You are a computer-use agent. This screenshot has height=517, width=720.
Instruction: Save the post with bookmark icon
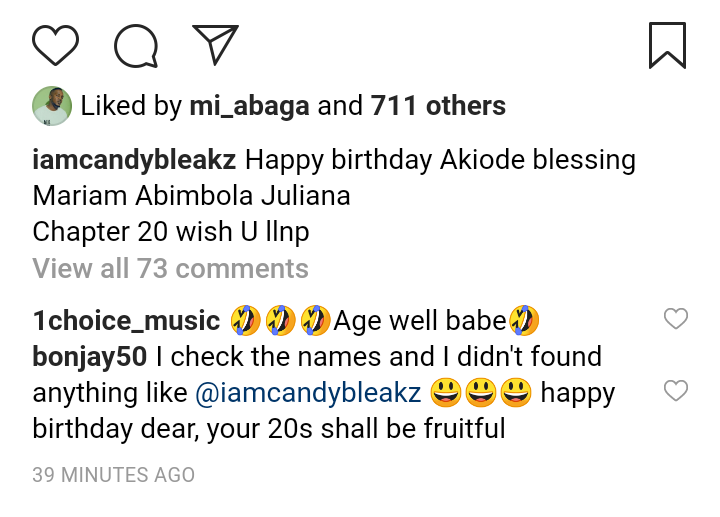[667, 45]
